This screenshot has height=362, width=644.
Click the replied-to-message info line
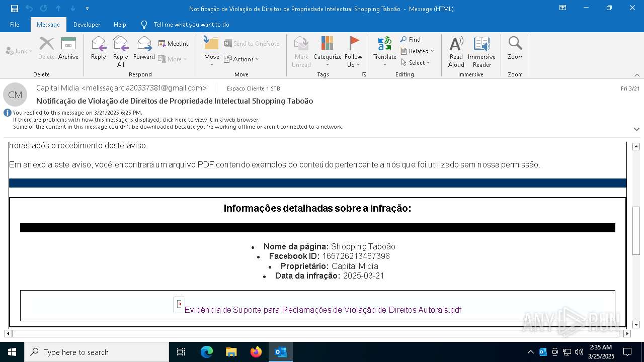click(x=77, y=113)
